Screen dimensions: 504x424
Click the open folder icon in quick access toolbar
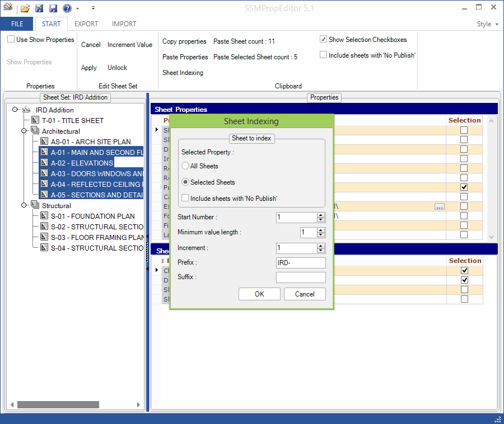coord(25,8)
